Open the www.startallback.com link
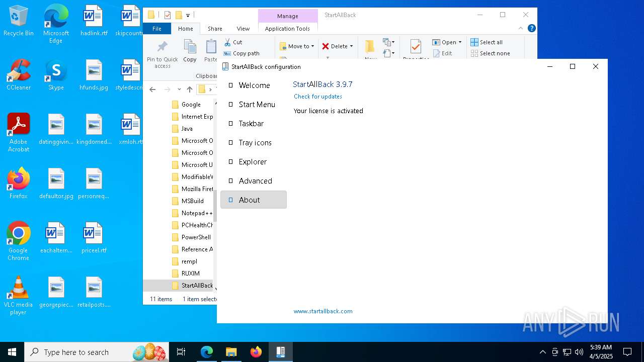Viewport: 644px width, 362px height. point(323,311)
